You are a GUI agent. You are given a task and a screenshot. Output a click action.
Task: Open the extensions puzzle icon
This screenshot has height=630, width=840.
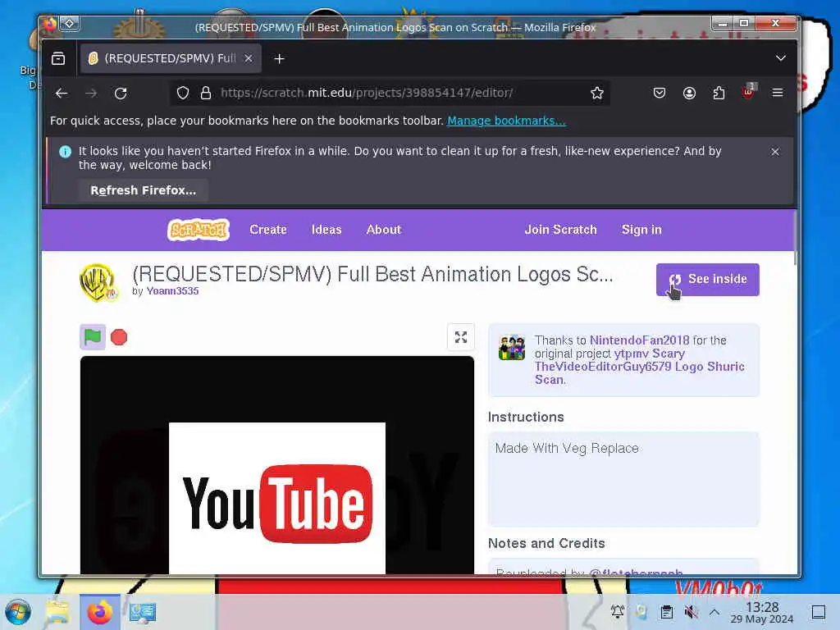(719, 94)
